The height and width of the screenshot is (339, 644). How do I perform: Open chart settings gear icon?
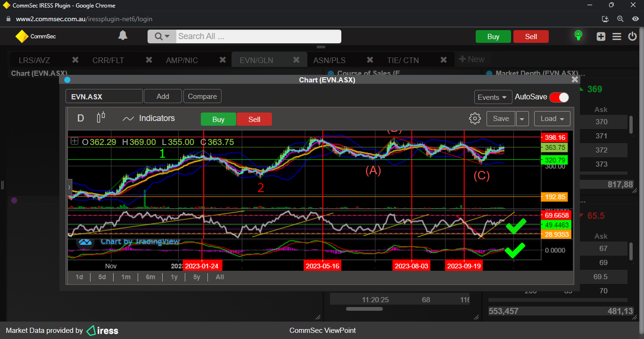475,119
